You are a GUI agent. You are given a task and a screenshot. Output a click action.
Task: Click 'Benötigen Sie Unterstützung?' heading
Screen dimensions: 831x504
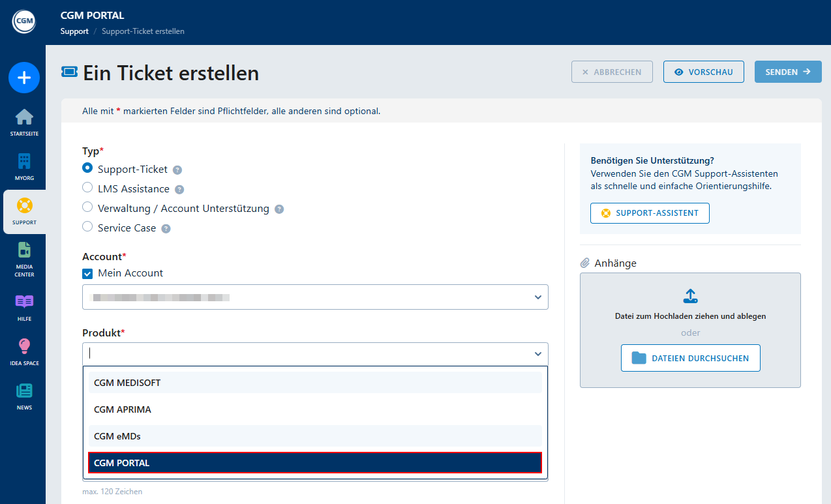point(652,160)
